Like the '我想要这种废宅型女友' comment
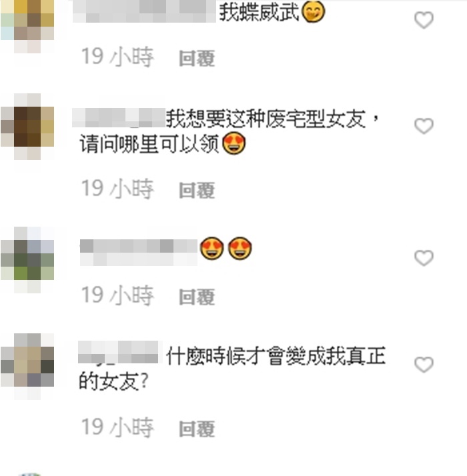467x476 pixels. (x=424, y=126)
